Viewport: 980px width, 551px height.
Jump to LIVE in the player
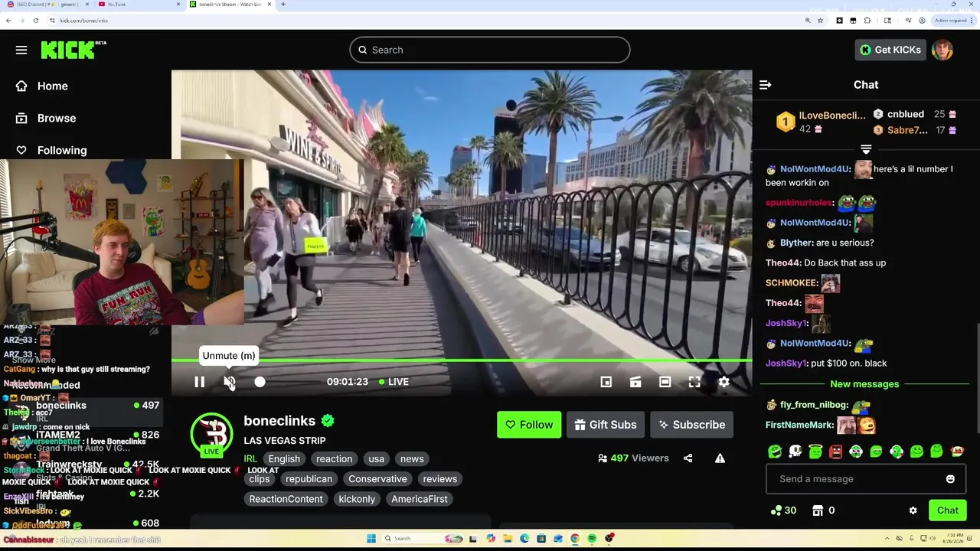(x=394, y=382)
